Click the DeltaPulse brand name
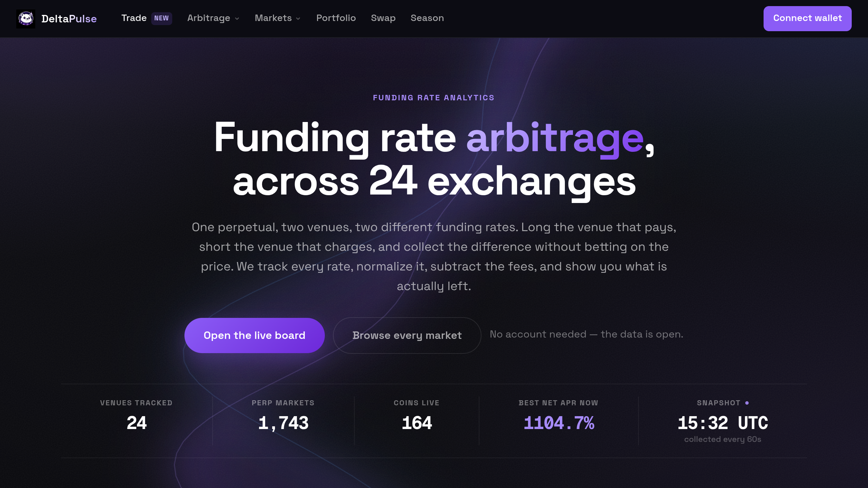The height and width of the screenshot is (488, 868). tap(69, 19)
